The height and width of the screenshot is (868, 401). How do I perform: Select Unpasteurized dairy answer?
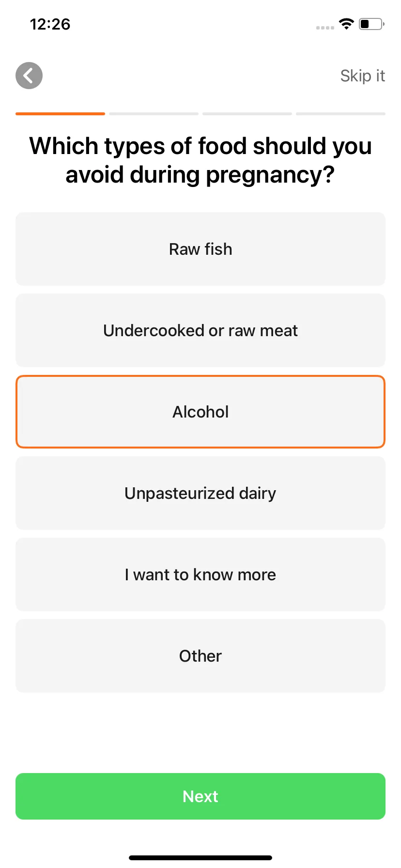200,493
